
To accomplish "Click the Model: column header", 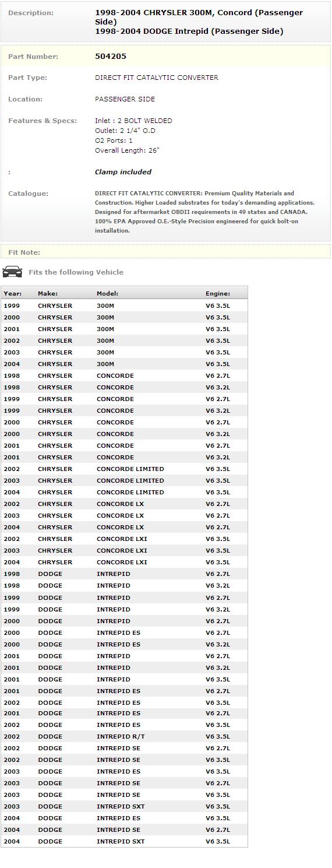I will (x=107, y=294).
